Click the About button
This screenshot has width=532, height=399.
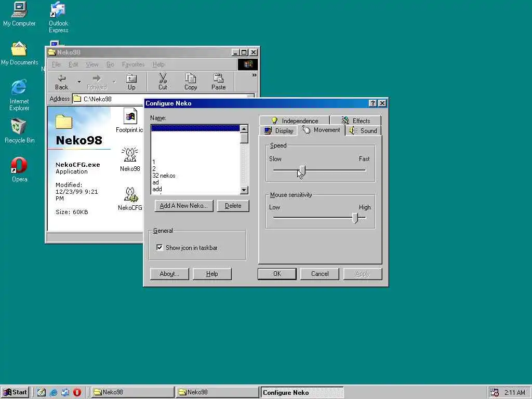[169, 274]
